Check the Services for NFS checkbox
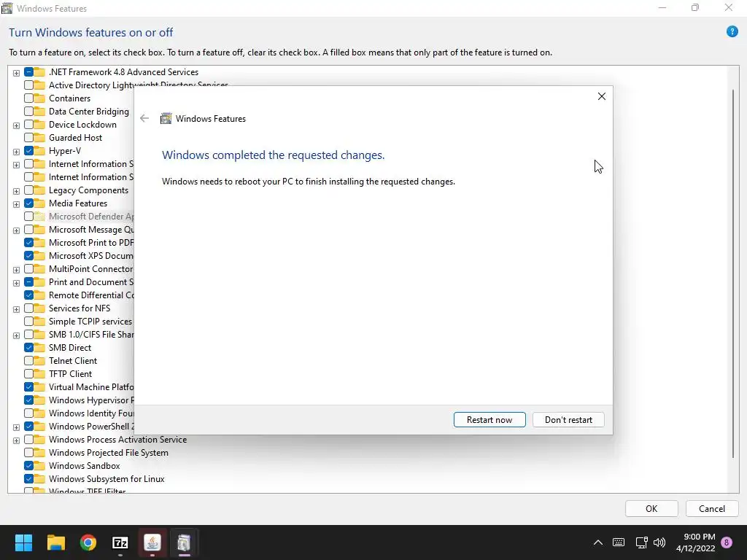This screenshot has width=747, height=560. point(28,308)
